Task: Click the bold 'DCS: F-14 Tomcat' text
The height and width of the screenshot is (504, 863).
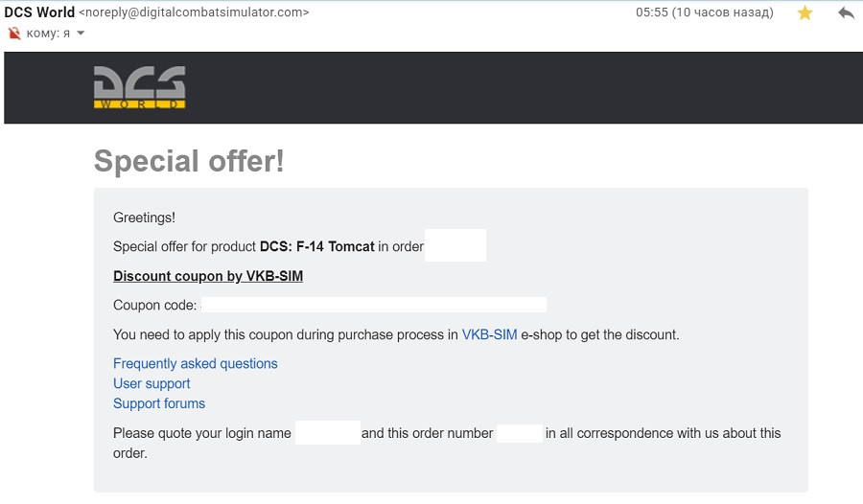Action: 317,246
